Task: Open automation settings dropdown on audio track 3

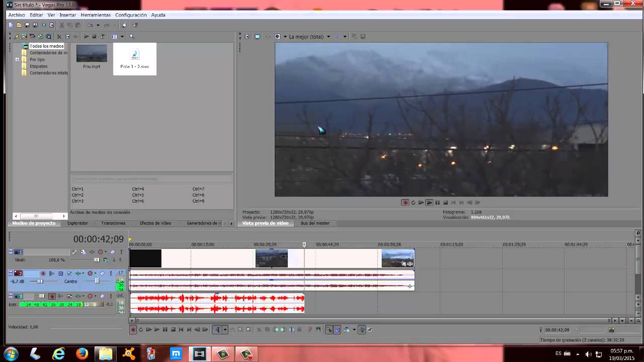Action: pos(95,296)
